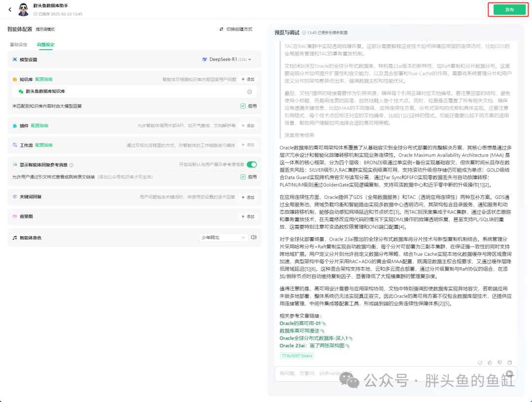The width and height of the screenshot is (532, 402).
Task: Open the 知识库 配置指南 link
Action: tap(44, 79)
